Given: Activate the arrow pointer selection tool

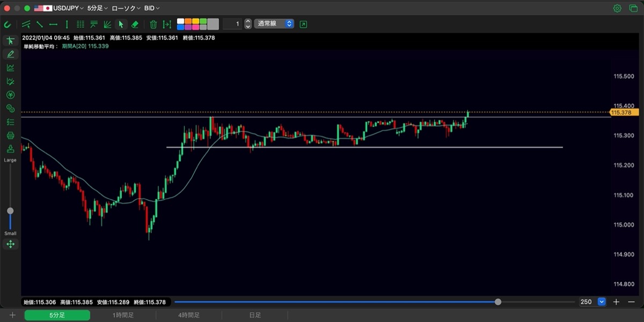Looking at the screenshot, I should pos(121,24).
